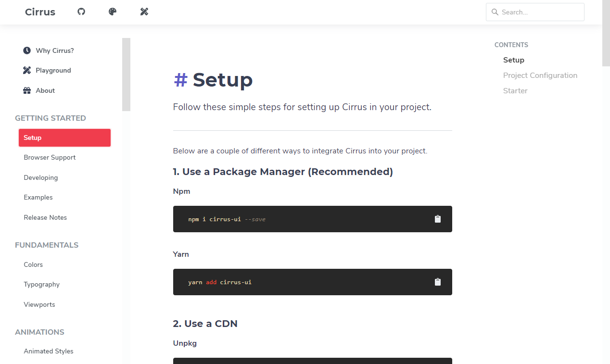Open the palette icon in the header

113,12
